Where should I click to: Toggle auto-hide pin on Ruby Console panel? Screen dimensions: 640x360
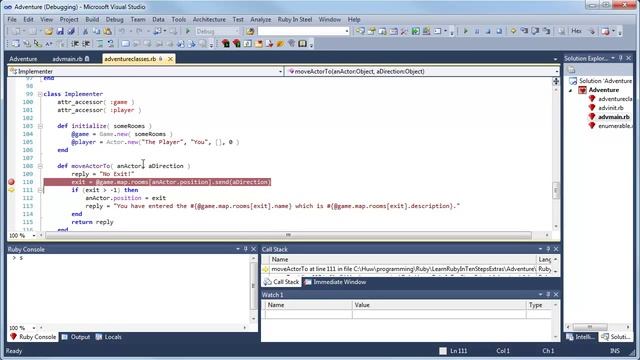(x=245, y=249)
